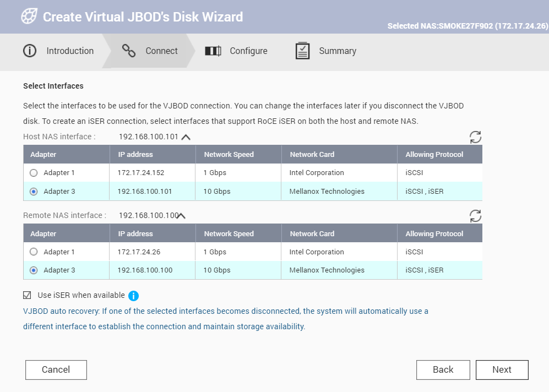
Task: Refresh the Host NAS interface list
Action: (x=475, y=137)
